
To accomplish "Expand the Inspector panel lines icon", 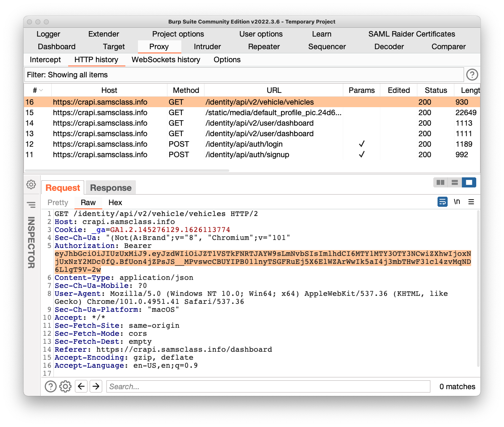I will tap(31, 205).
